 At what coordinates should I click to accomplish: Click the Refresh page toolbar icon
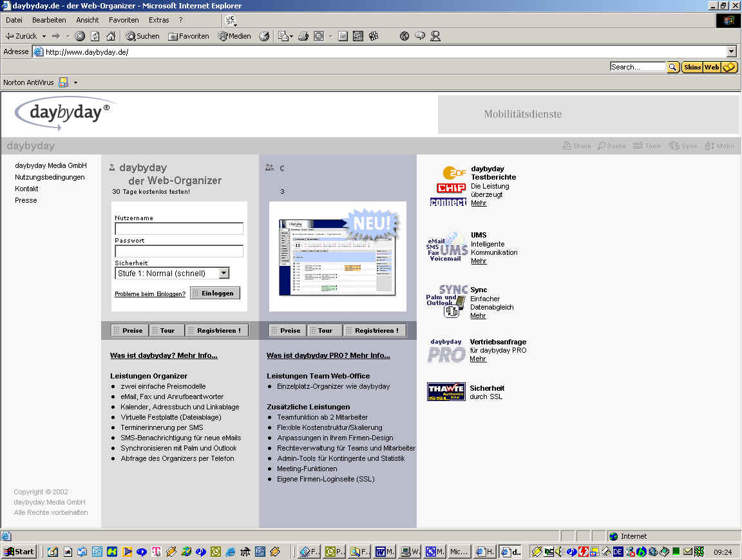coord(95,36)
